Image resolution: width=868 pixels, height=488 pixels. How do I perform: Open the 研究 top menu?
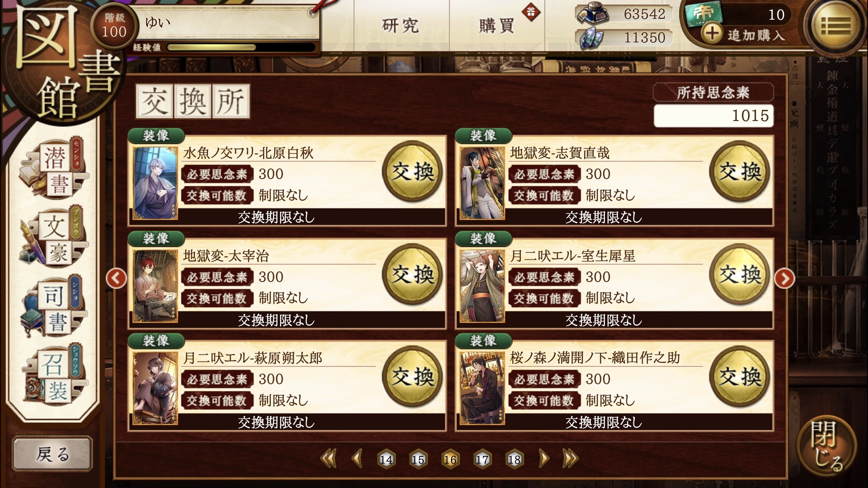tap(401, 26)
